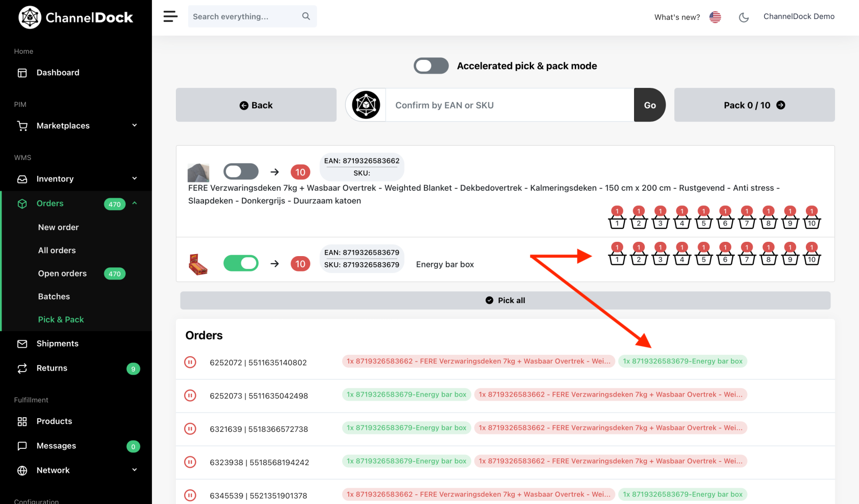This screenshot has height=504, width=859.
Task: Collapse the Orders submenu chevron
Action: [134, 203]
